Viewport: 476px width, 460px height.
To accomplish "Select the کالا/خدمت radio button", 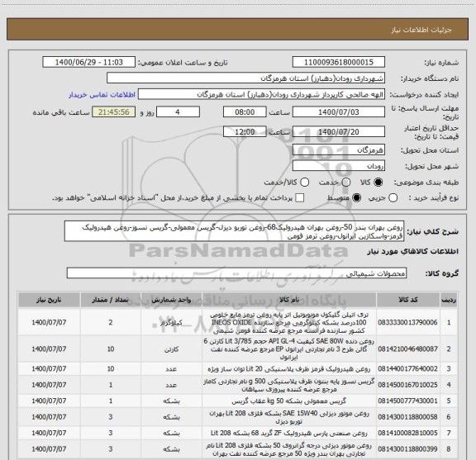I will pos(304,183).
